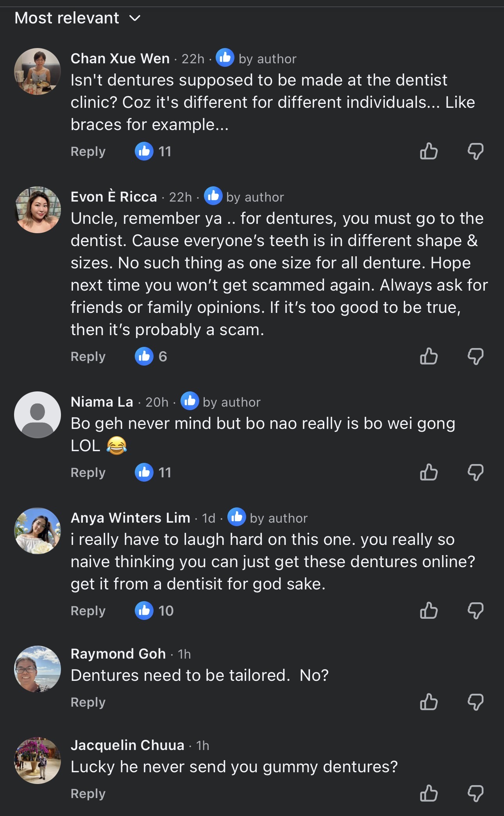Reply to Chan Xue Wen's comment
Viewport: 504px width, 816px height.
(88, 152)
